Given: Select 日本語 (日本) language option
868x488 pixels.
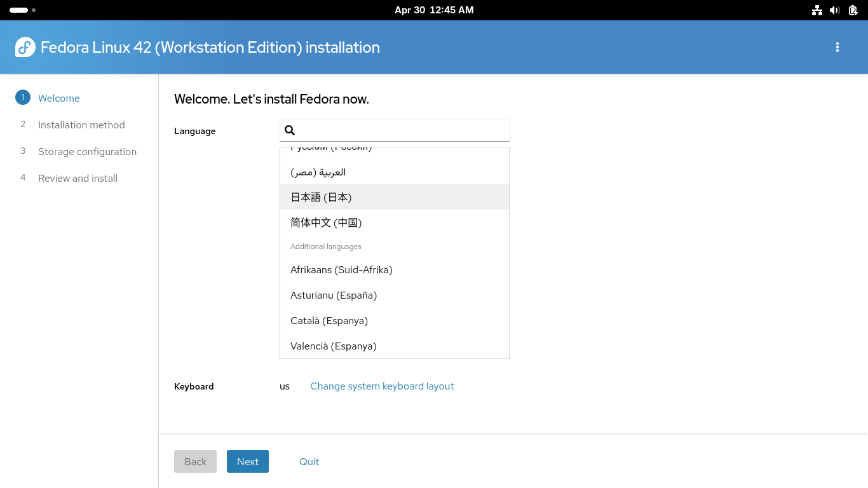Looking at the screenshot, I should click(321, 197).
